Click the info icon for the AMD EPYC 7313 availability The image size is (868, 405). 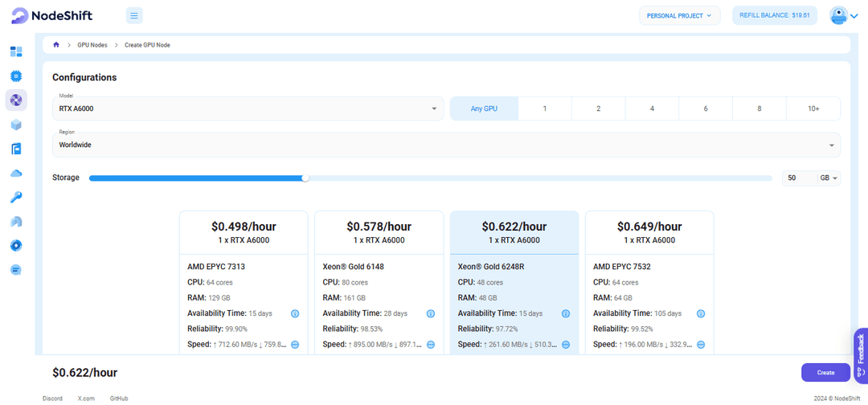295,313
